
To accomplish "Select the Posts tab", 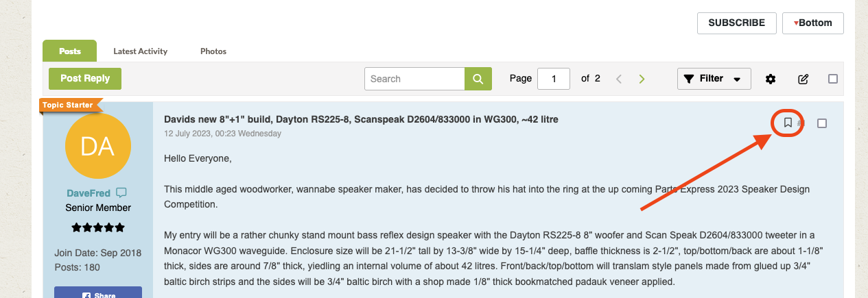I will coord(70,51).
